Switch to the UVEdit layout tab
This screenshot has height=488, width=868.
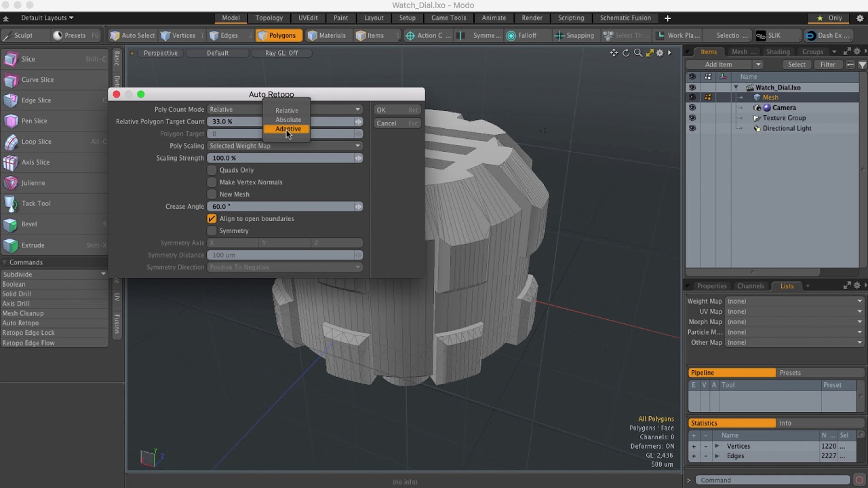point(308,18)
